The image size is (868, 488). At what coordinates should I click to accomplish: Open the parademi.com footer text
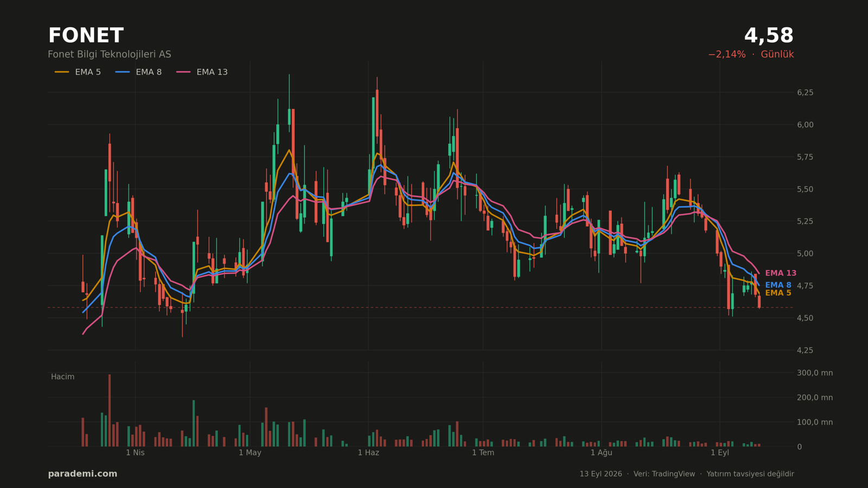point(82,474)
